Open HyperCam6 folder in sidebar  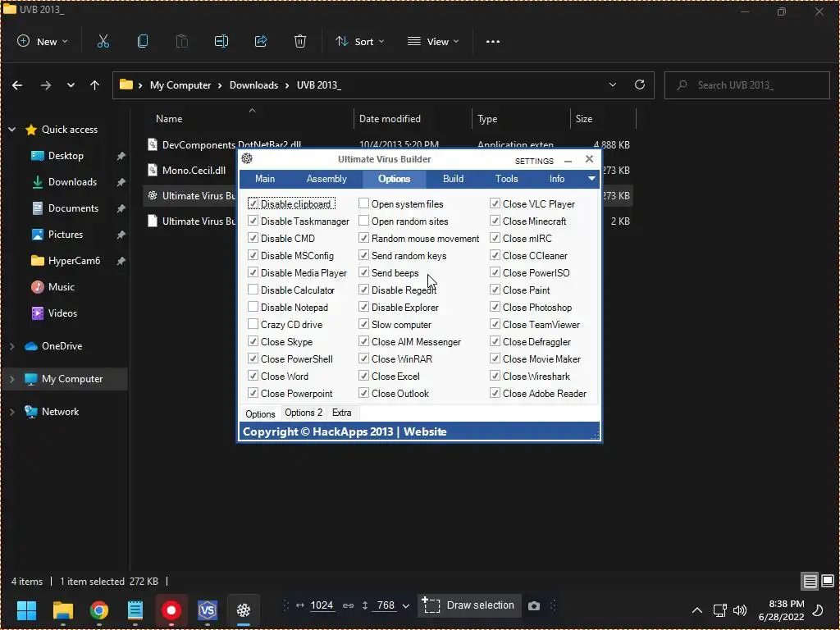74,261
